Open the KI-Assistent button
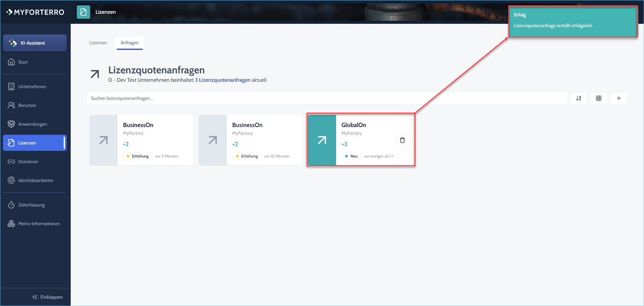 (x=35, y=43)
